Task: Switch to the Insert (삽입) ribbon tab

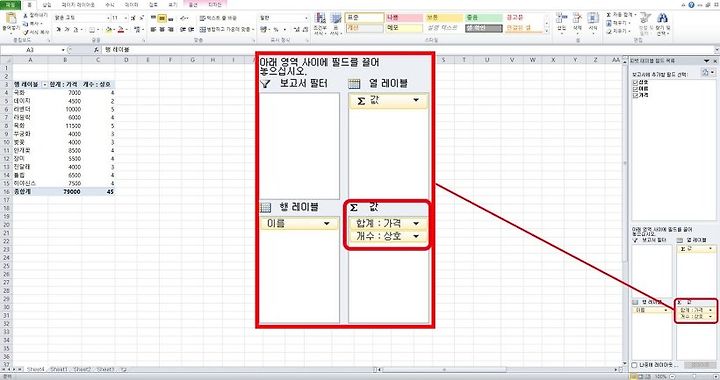Action: click(47, 5)
